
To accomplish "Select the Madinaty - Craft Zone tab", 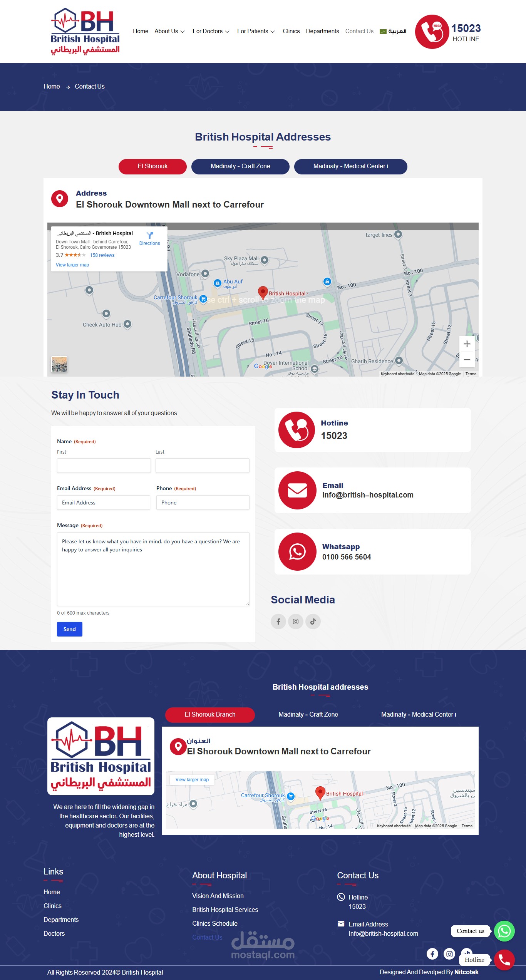I will [x=240, y=166].
